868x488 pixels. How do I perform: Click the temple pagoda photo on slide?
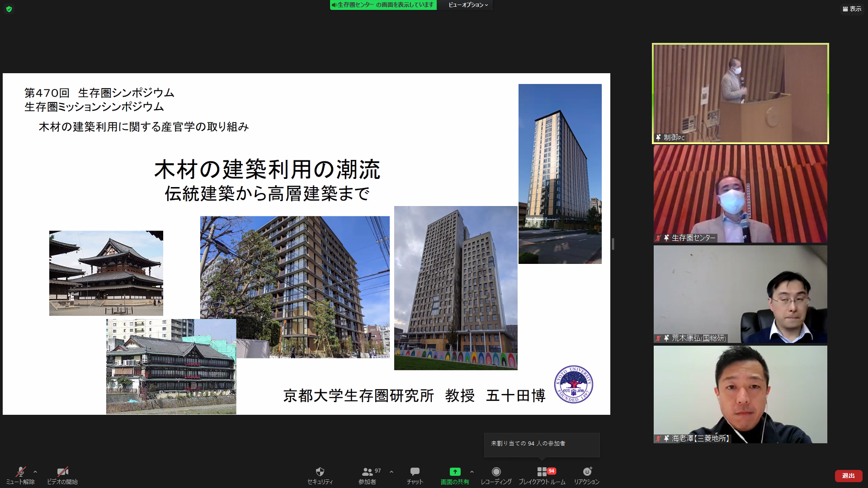106,273
